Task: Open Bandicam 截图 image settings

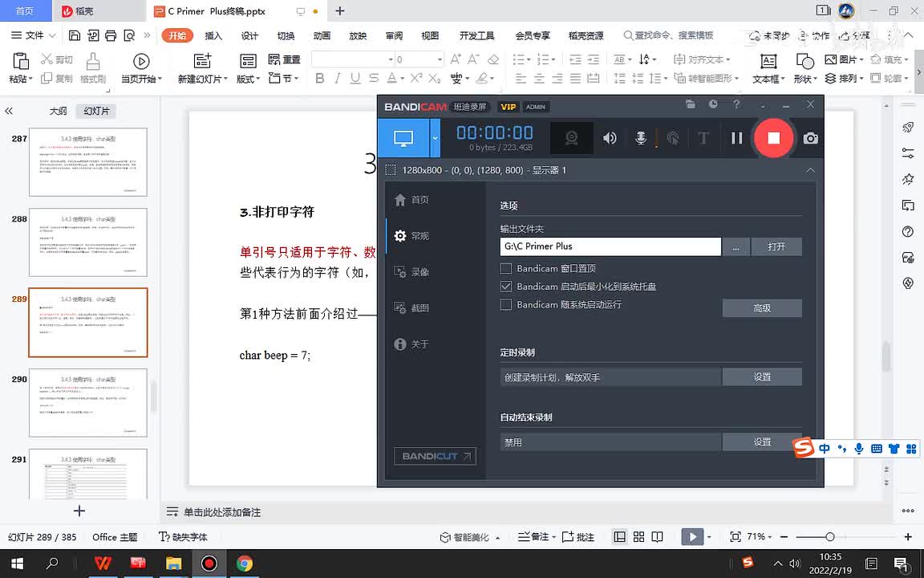Action: (411, 308)
